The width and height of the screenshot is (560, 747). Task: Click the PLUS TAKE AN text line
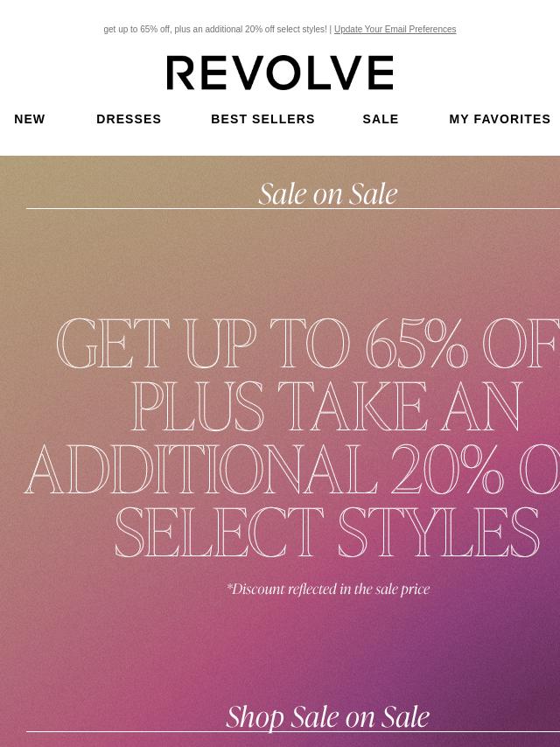click(327, 407)
